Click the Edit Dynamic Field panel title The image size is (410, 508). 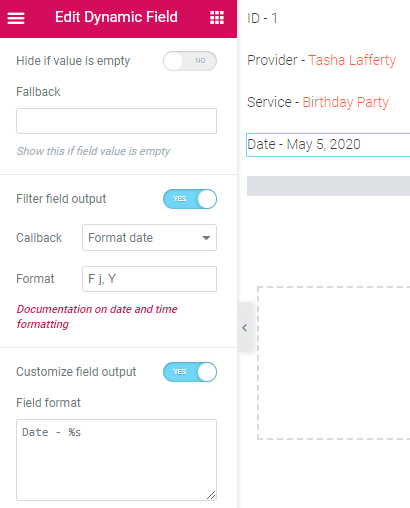116,17
